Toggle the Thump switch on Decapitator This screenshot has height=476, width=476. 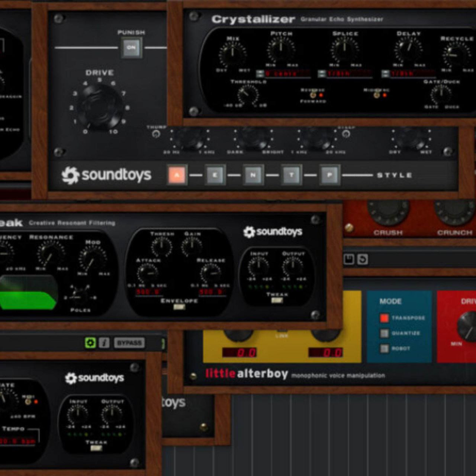(156, 134)
